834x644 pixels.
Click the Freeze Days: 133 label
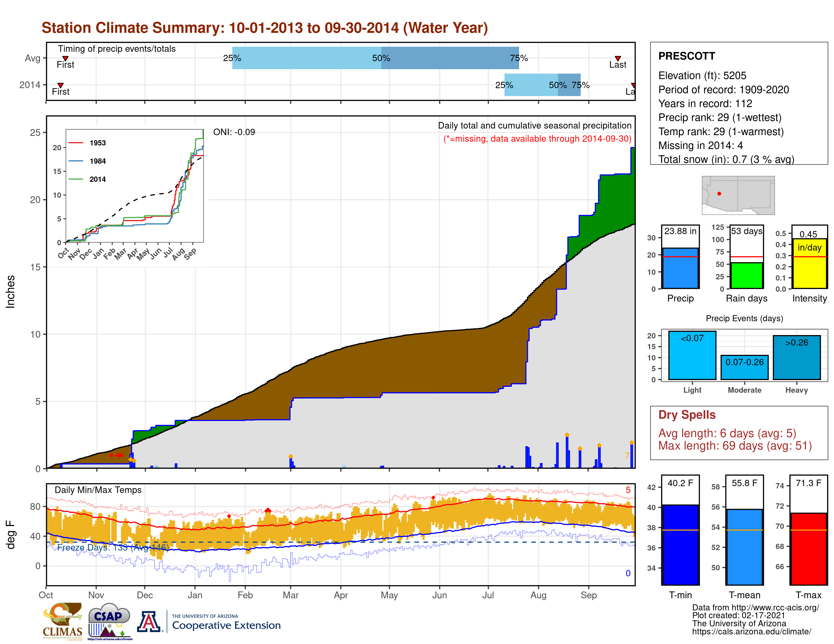(113, 548)
